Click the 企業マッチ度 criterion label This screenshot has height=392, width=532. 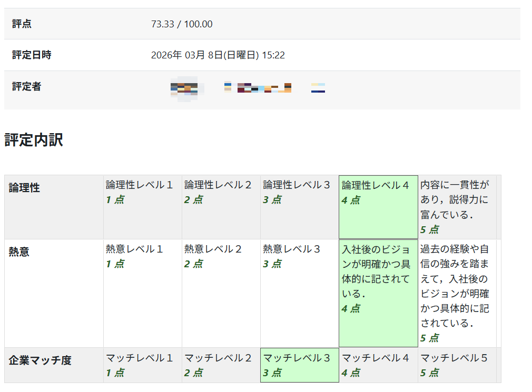click(40, 360)
